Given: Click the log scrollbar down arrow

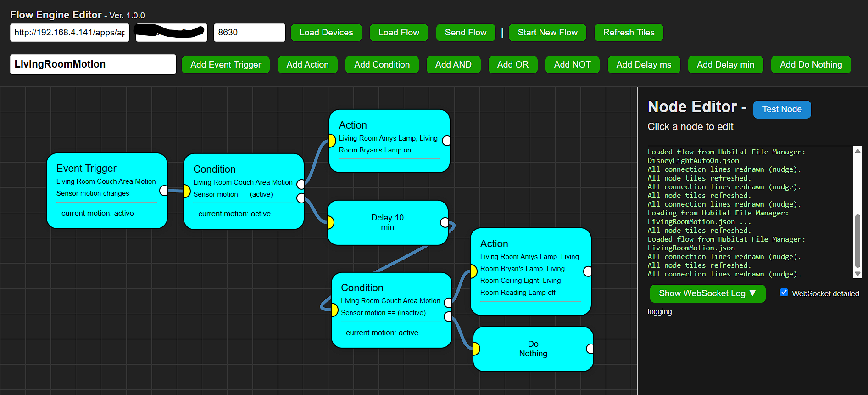Looking at the screenshot, I should 857,274.
